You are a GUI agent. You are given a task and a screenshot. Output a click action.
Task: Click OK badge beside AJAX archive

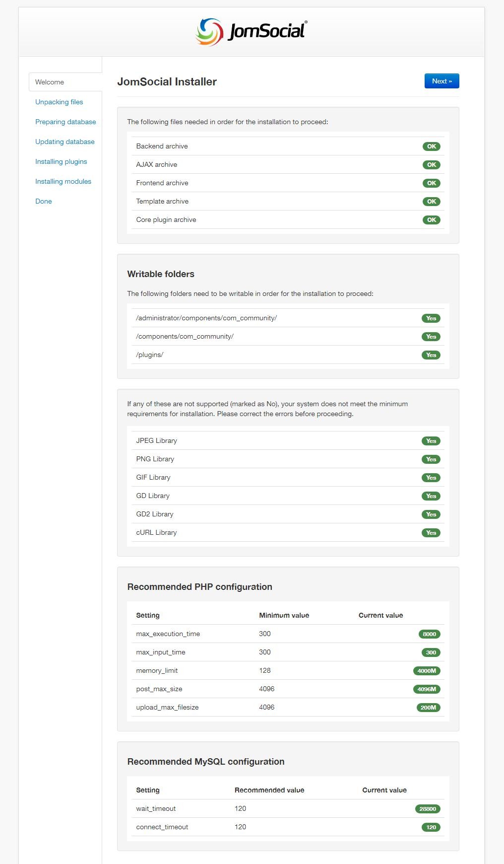[x=432, y=165]
